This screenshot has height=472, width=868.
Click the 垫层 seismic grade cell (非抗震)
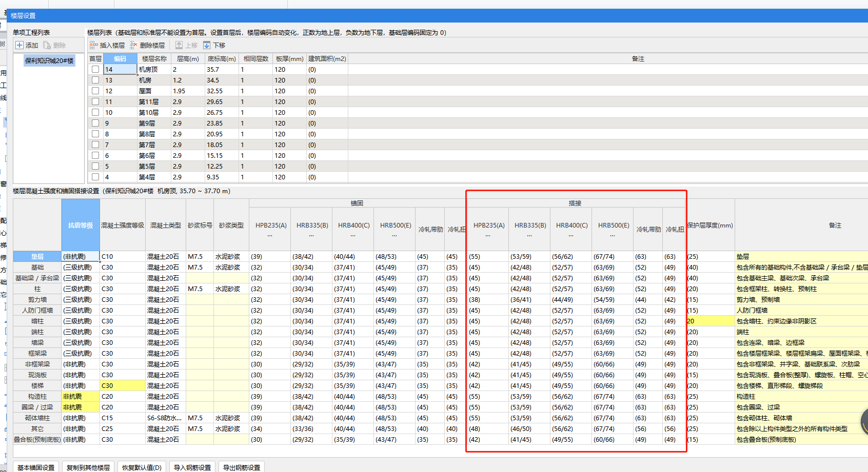(x=81, y=256)
